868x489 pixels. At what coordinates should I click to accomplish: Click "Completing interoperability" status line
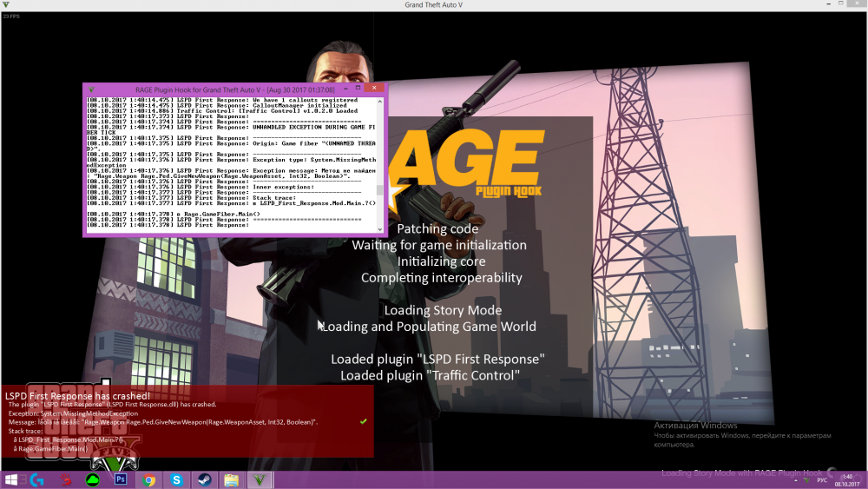[x=441, y=277]
